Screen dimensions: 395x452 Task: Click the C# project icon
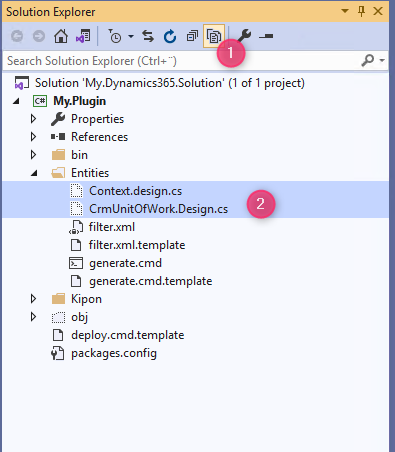(x=40, y=101)
